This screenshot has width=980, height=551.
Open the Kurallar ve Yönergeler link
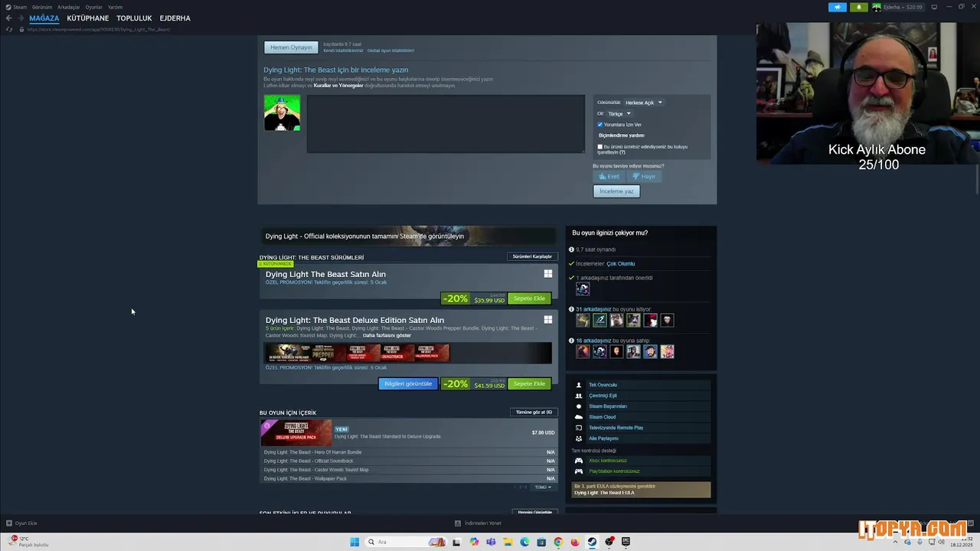tap(338, 86)
